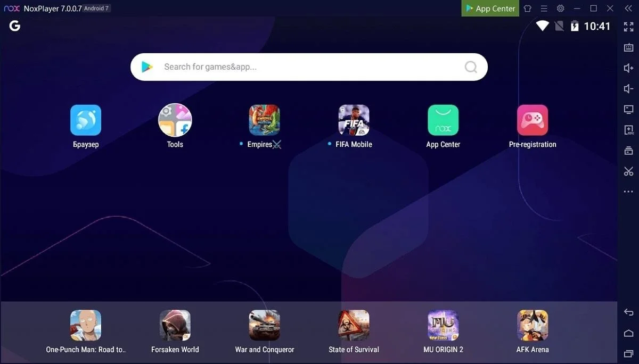Toggle fullscreen mode in sidebar

click(628, 27)
